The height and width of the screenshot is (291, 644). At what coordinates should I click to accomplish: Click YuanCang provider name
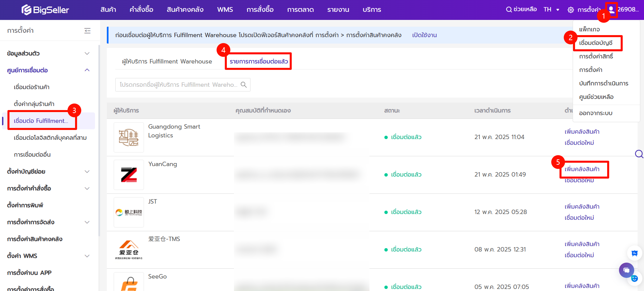(163, 164)
